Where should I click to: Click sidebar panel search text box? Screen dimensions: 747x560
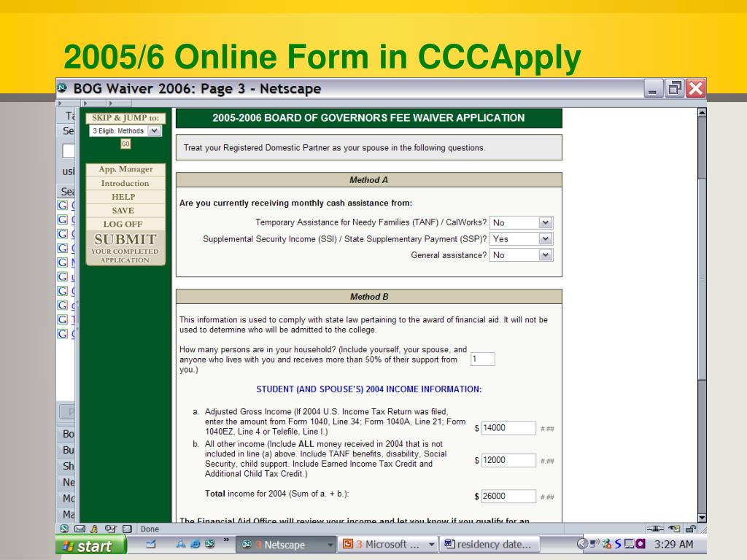pyautogui.click(x=69, y=151)
